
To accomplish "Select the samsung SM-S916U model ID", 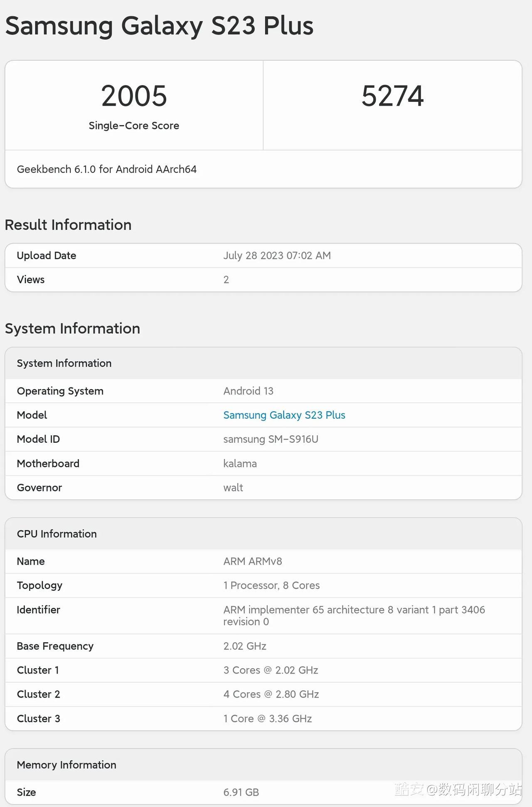I will point(271,439).
